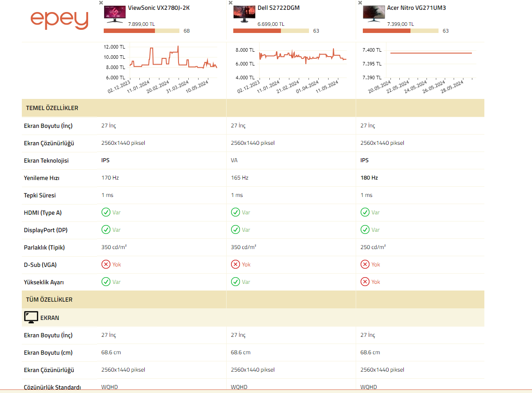The width and height of the screenshot is (532, 393).
Task: Click the ViewSonic price history chart
Action: point(162,69)
